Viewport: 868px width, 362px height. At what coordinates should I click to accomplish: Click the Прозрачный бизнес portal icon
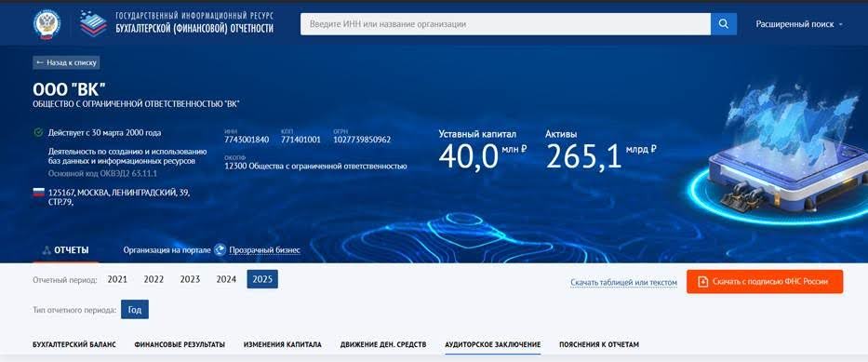tap(220, 250)
